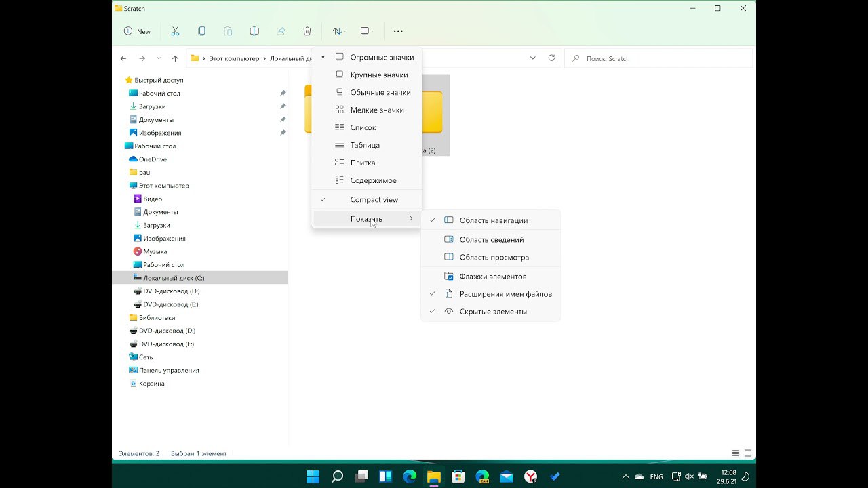Image resolution: width=868 pixels, height=488 pixels.
Task: Open taskbar Search magnifier
Action: click(x=337, y=476)
